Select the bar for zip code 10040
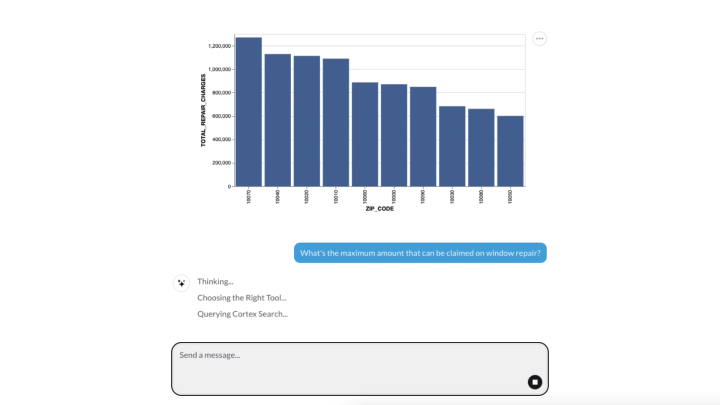This screenshot has width=720, height=405. point(278,120)
